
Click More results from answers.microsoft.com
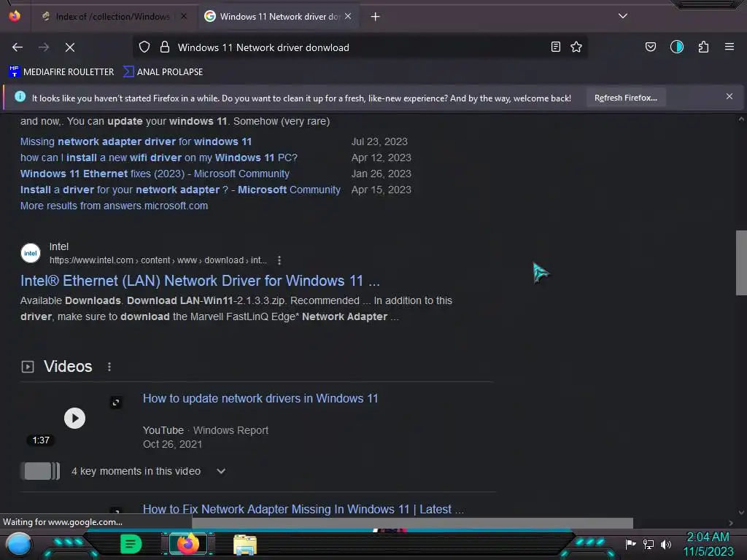click(114, 206)
